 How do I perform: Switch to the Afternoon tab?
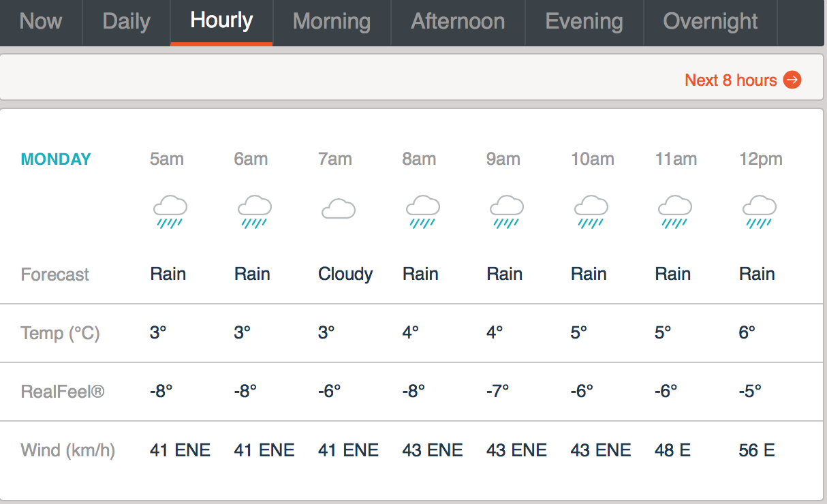(x=458, y=21)
